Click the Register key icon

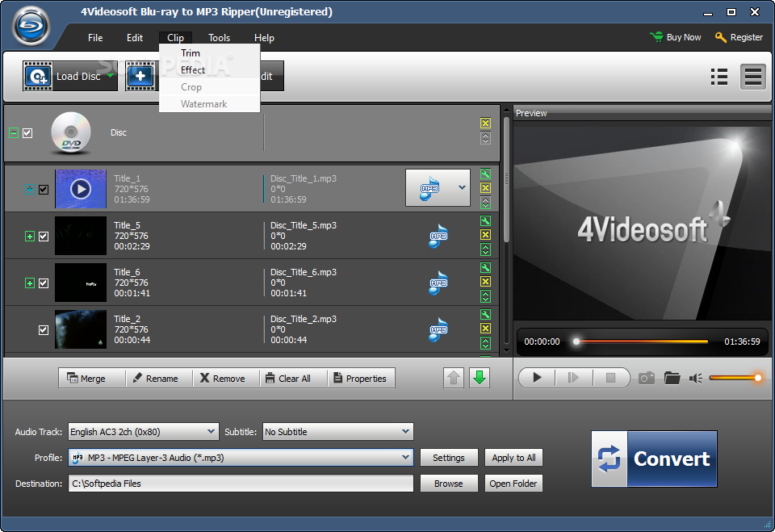(x=721, y=37)
